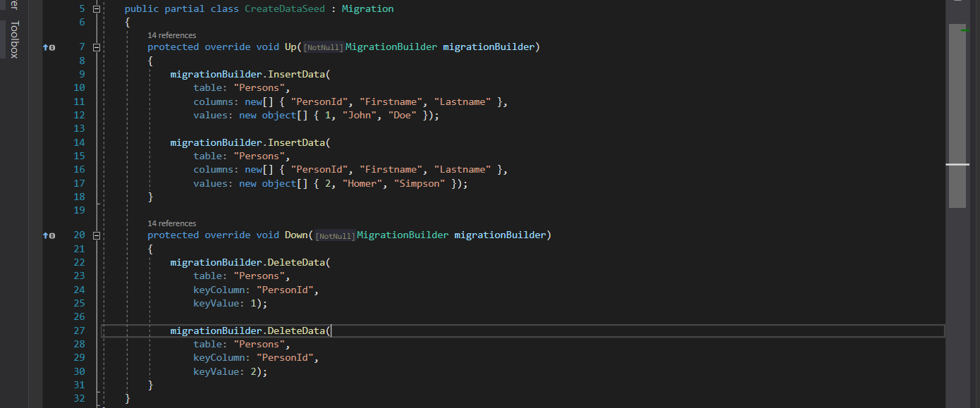Click the CodeLens arrow indicator beside line 7
The height and width of the screenshot is (408, 980).
point(44,47)
